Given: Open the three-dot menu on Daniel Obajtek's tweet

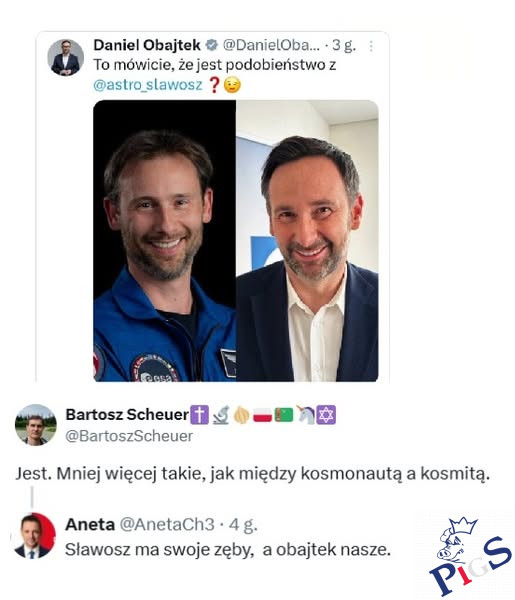Looking at the screenshot, I should (371, 46).
